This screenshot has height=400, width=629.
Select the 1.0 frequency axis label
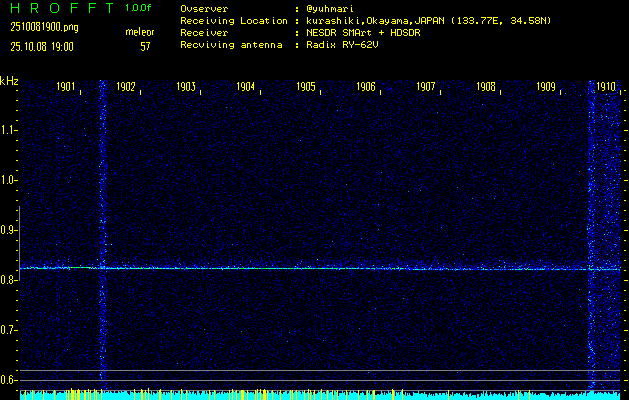point(9,180)
